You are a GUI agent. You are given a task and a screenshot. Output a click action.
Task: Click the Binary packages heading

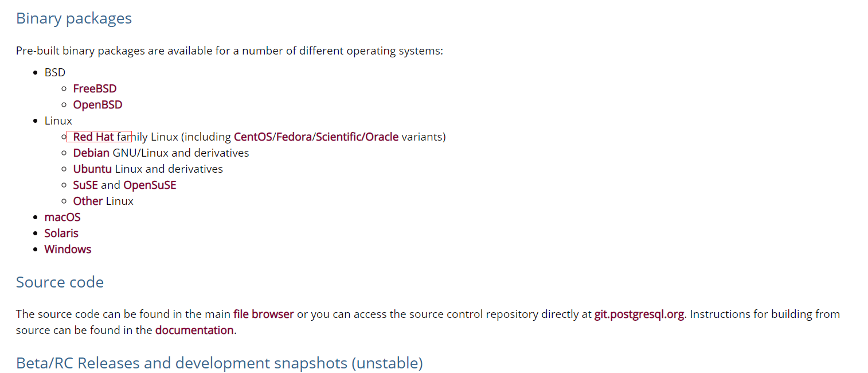tap(74, 18)
